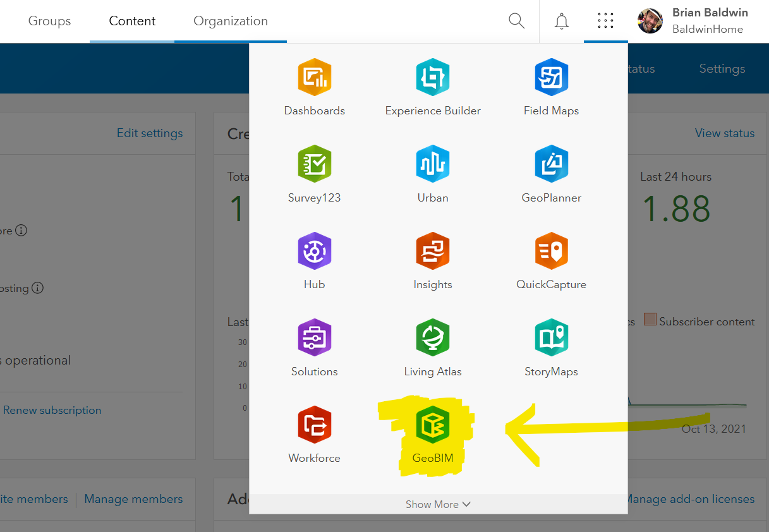Open the Field Maps app
The width and height of the screenshot is (769, 532).
551,87
